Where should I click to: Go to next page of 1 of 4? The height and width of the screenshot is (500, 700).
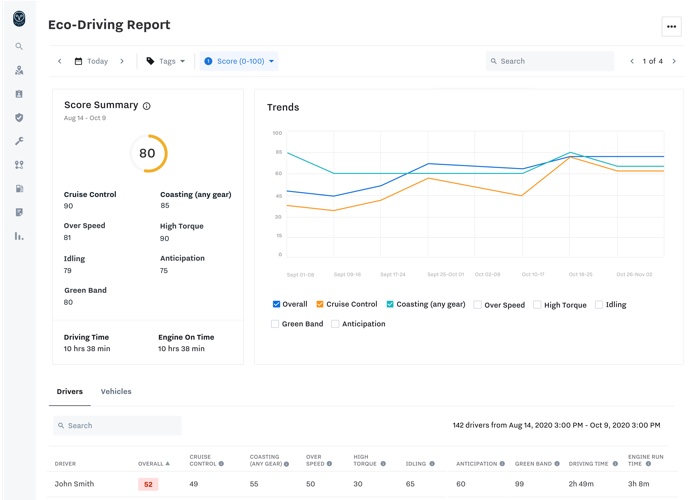pyautogui.click(x=674, y=61)
